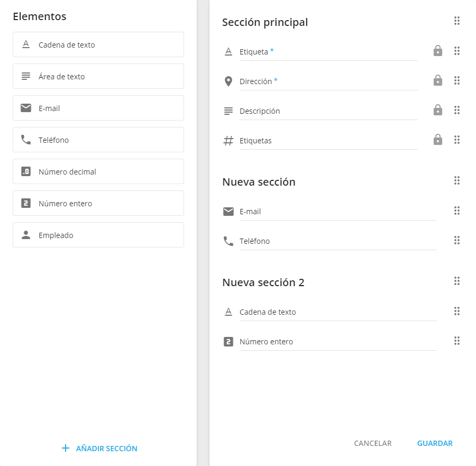This screenshot has height=466, width=476.
Task: Choose the Número decimal element
Action: (x=98, y=171)
